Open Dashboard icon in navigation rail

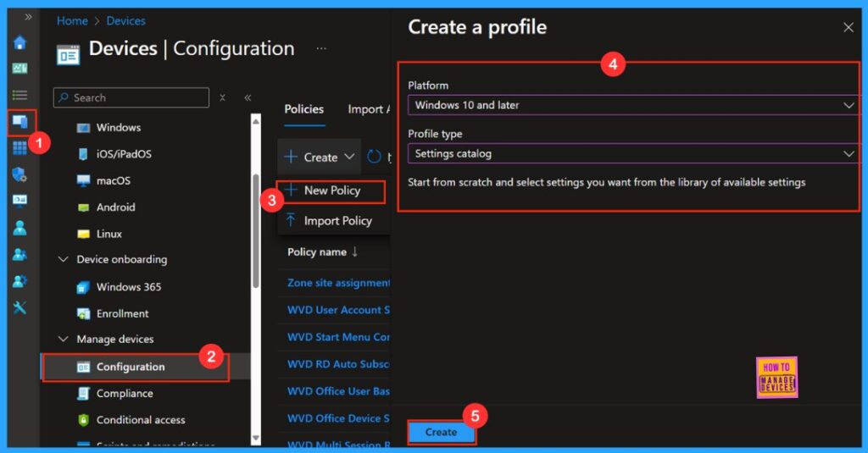coord(20,68)
